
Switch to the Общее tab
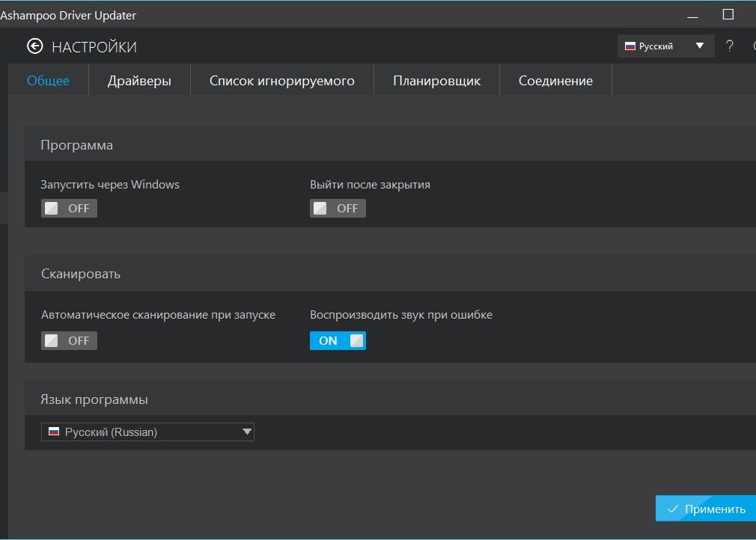pos(48,81)
